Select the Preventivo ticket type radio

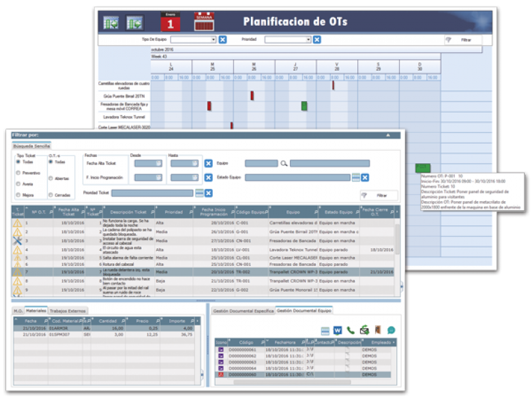click(x=19, y=173)
